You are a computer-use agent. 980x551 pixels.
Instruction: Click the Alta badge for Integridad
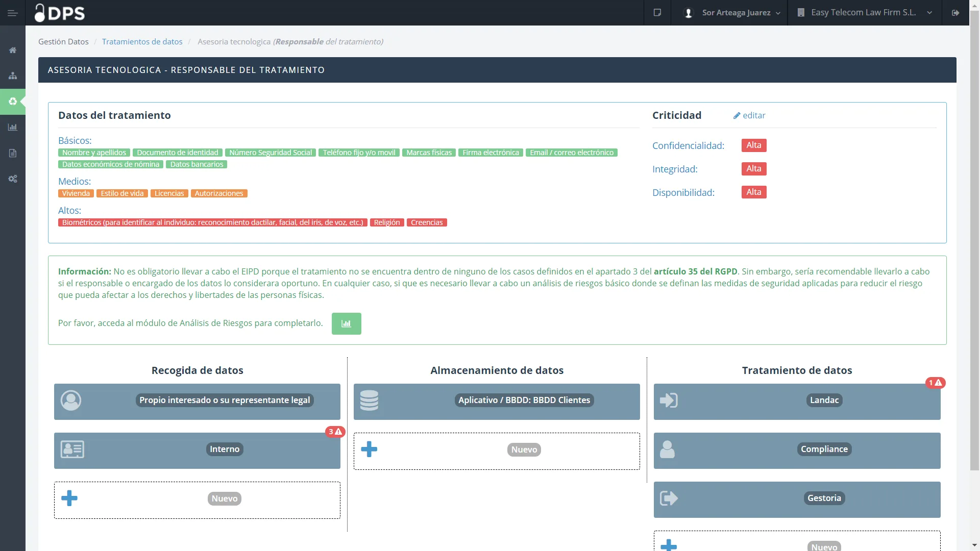tap(754, 169)
